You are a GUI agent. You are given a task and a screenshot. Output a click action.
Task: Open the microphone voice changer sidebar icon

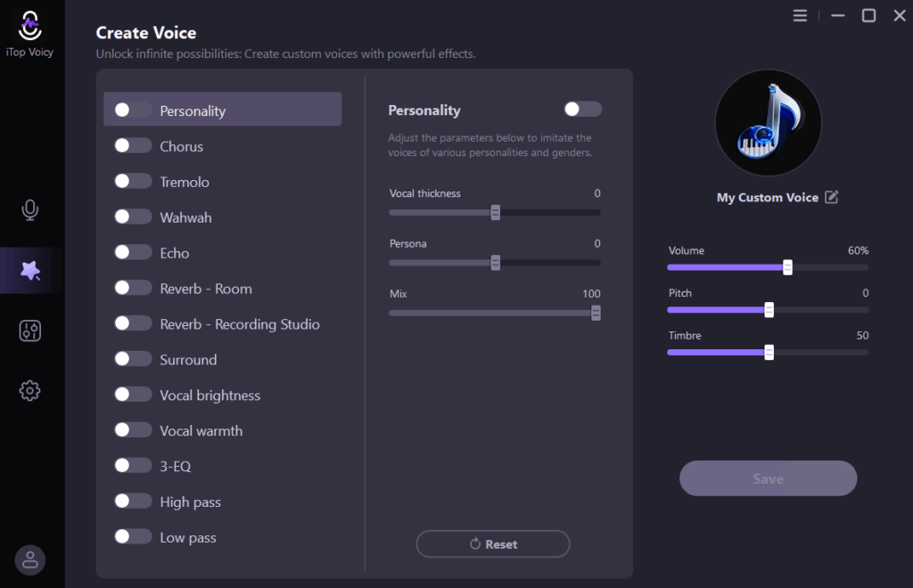point(30,210)
